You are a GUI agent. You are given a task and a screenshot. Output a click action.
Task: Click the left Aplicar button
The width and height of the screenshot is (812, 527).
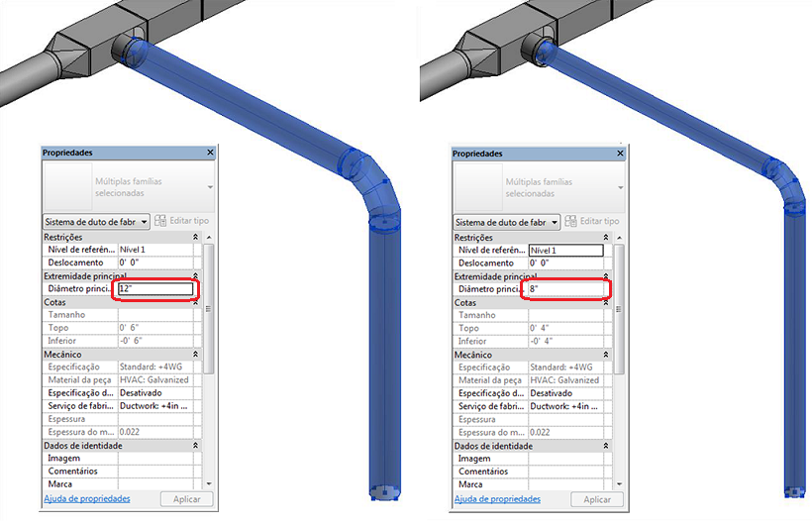[x=187, y=499]
